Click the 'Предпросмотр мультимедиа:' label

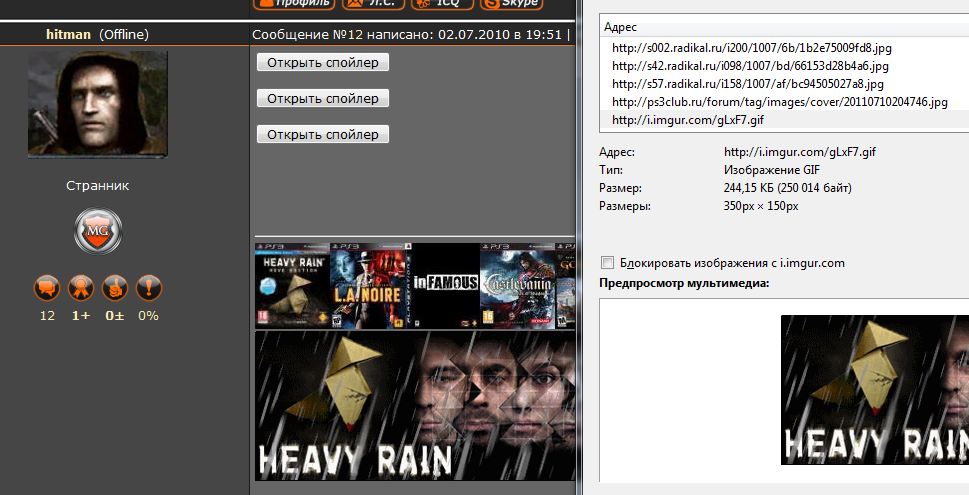(684, 284)
